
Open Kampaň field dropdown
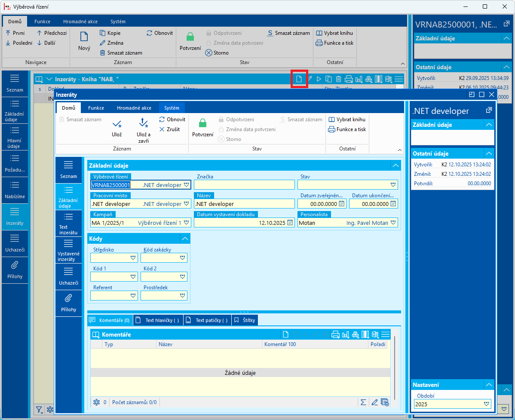pyautogui.click(x=186, y=223)
